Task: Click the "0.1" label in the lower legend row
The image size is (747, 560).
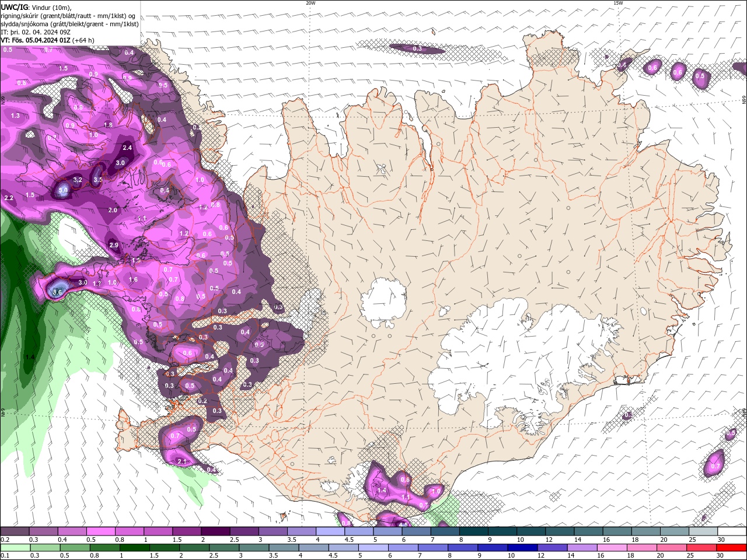Action: click(x=4, y=556)
